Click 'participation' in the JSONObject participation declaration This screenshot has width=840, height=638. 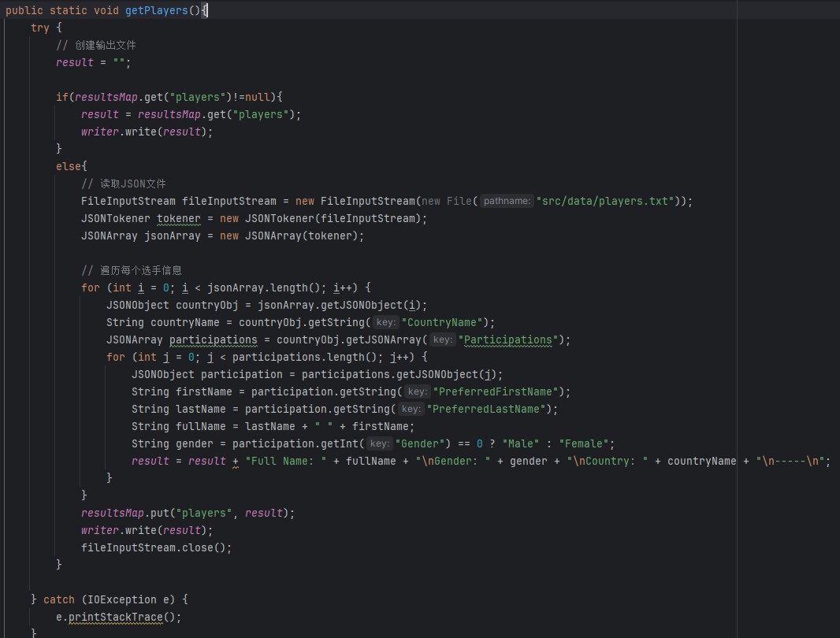pos(242,374)
